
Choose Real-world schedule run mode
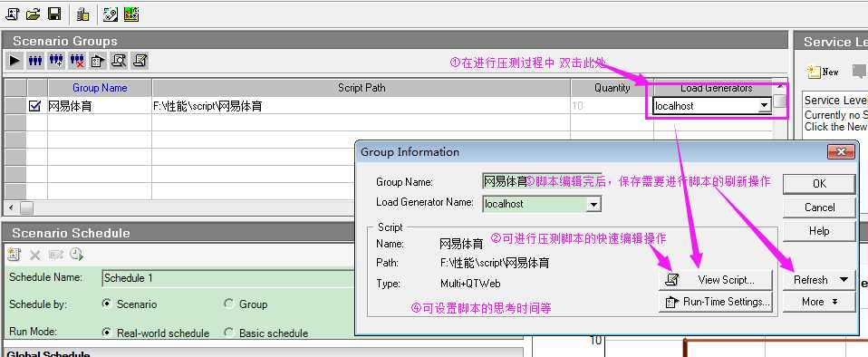(x=107, y=333)
